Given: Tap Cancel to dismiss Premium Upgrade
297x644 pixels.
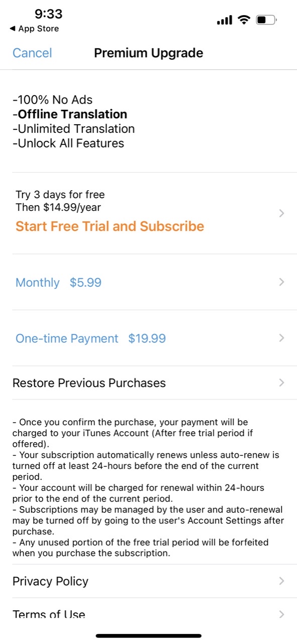Looking at the screenshot, I should tap(32, 53).
